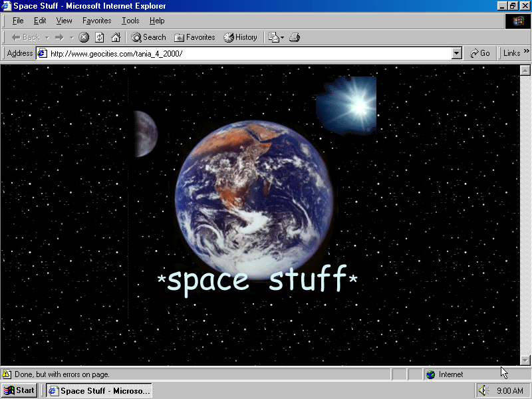Open the Back button history dropdown arrow

[47, 37]
